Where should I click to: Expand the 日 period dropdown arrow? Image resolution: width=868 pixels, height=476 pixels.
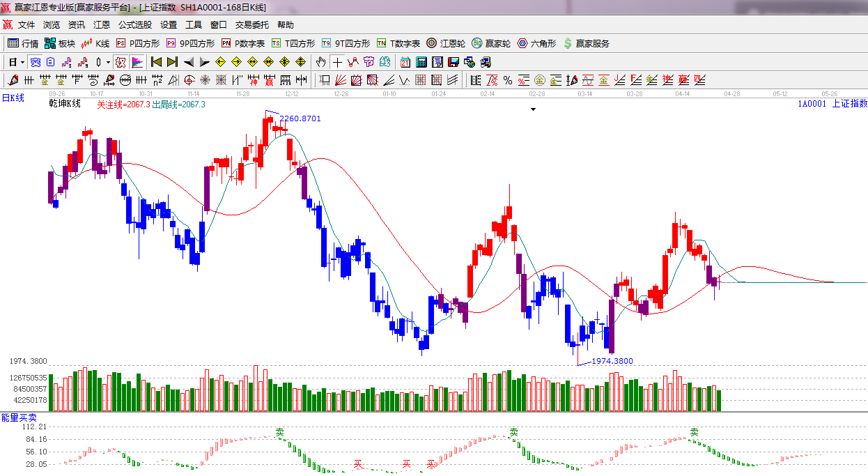[22, 62]
